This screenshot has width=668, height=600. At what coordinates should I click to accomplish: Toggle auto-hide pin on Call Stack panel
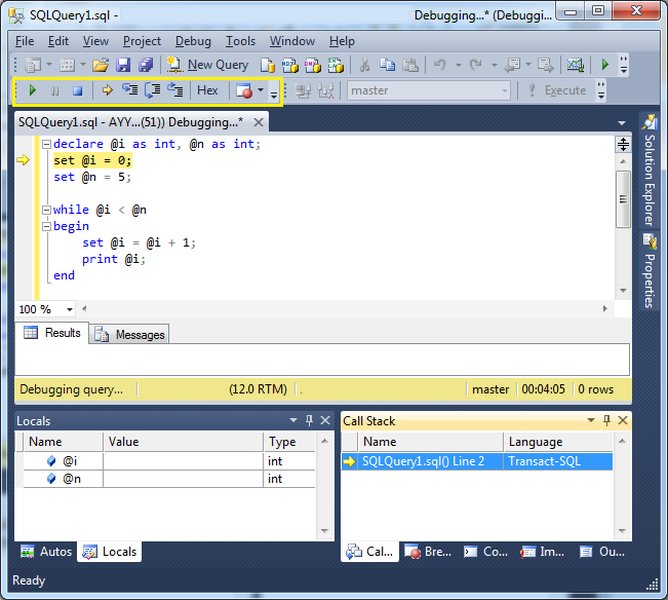coord(607,421)
